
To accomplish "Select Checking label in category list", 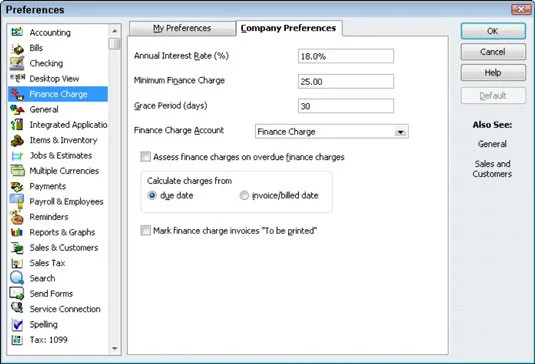I will coord(46,63).
